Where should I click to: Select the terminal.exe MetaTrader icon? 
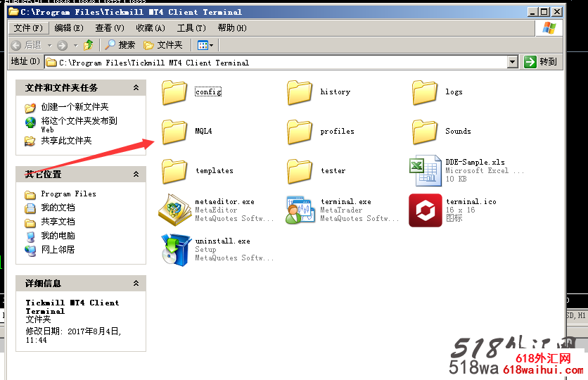pos(300,210)
